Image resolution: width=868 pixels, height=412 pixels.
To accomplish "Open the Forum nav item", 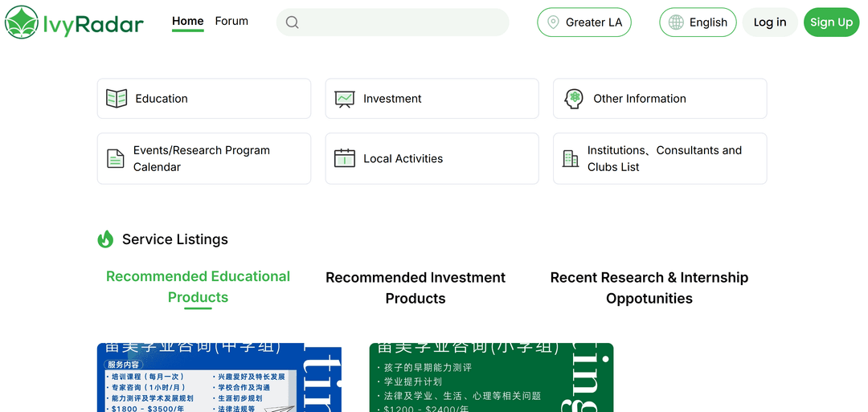I will pos(231,22).
